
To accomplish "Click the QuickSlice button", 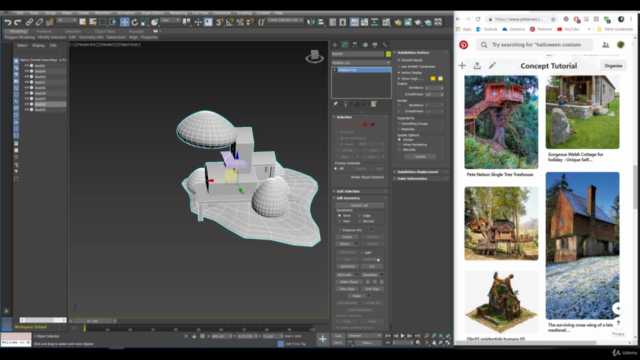I will pyautogui.click(x=347, y=267).
